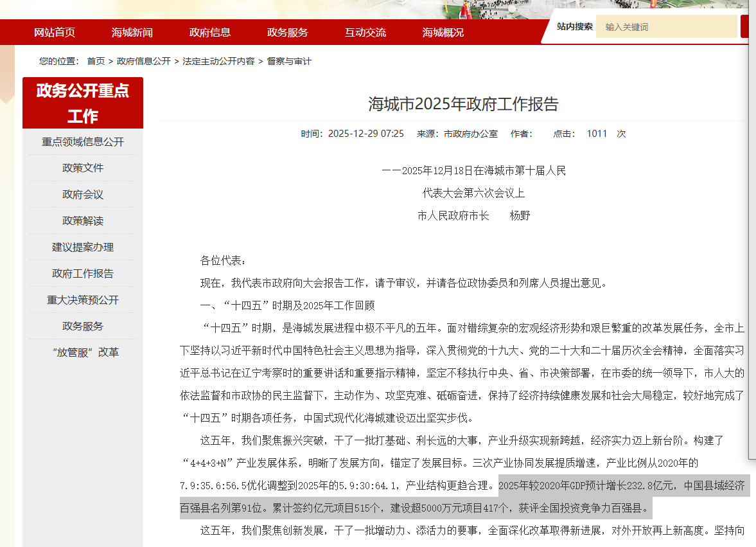This screenshot has height=547, width=756.
Task: Select 政府工作报告 in the left menu
Action: click(83, 274)
